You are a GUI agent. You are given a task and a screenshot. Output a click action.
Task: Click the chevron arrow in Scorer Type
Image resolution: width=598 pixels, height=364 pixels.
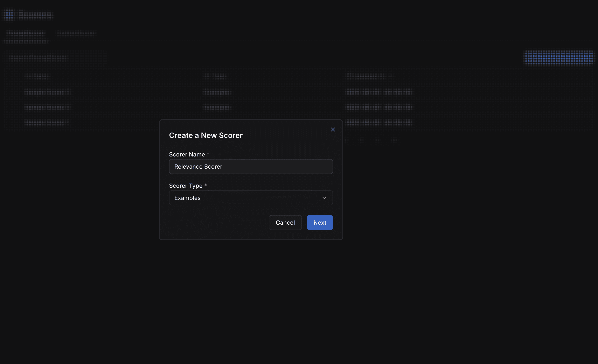pyautogui.click(x=324, y=198)
